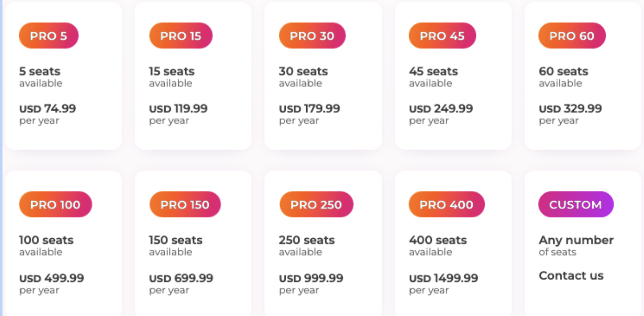
Task: Click the PRO 45 plan badge
Action: pos(442,36)
